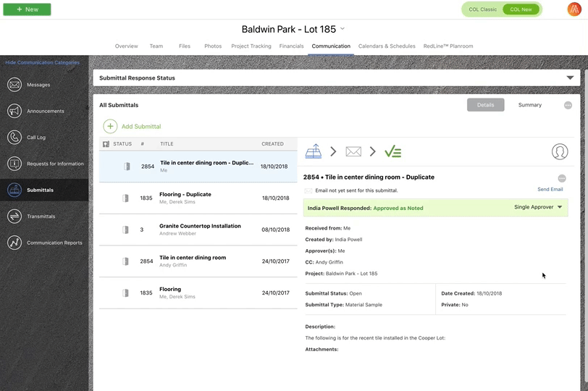Select the Details view toggle
This screenshot has width=588, height=391.
[486, 105]
